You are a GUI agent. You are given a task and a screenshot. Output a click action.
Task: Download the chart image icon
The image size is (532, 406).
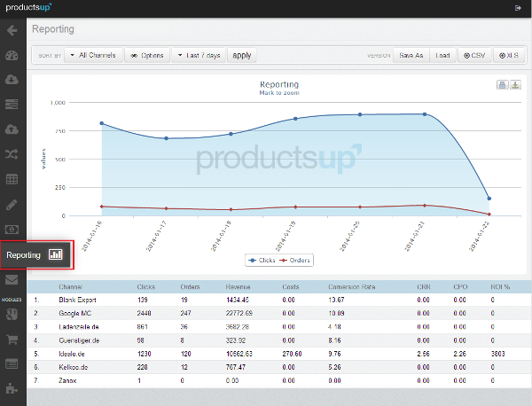(x=515, y=85)
